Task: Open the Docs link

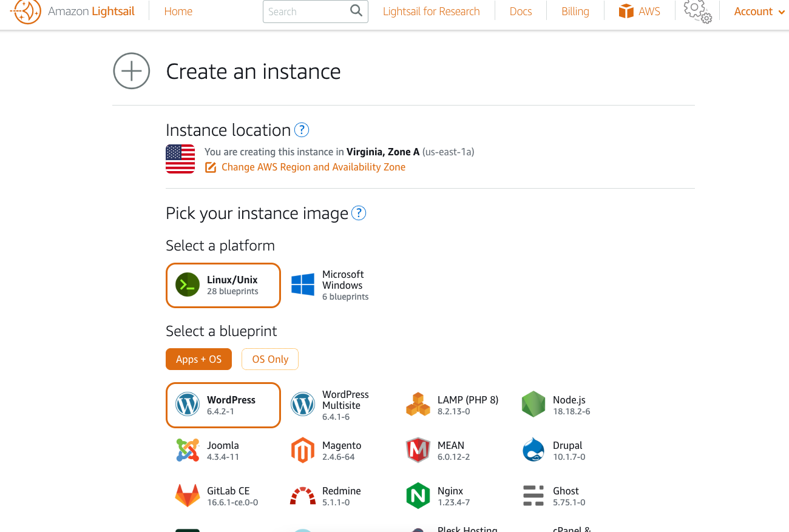Action: pos(521,12)
